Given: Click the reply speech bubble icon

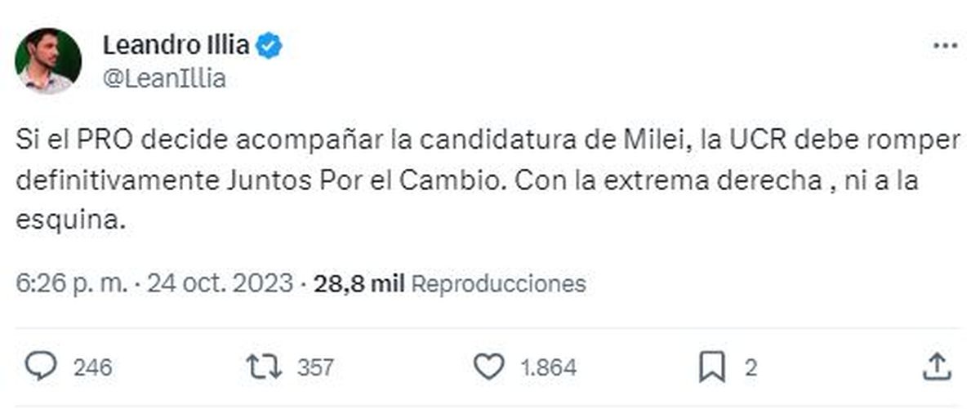Looking at the screenshot, I should [x=40, y=367].
